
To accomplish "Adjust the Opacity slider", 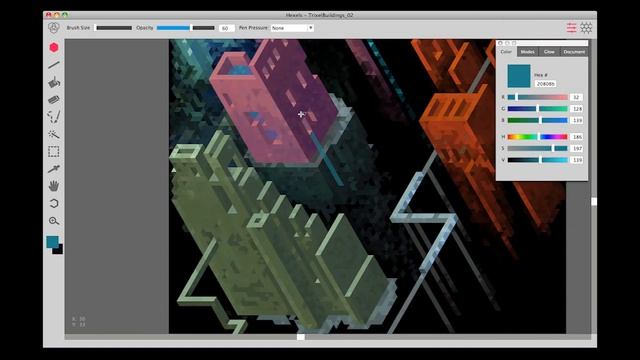I will [186, 28].
